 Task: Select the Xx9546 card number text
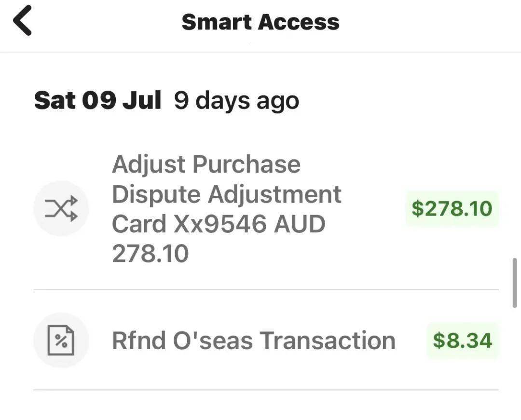pos(220,224)
